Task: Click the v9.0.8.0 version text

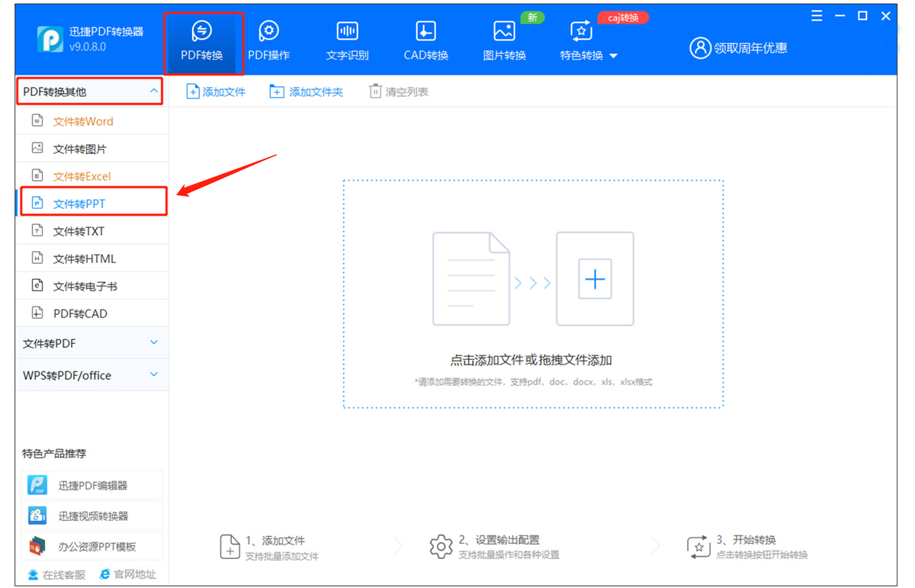Action: (88, 47)
